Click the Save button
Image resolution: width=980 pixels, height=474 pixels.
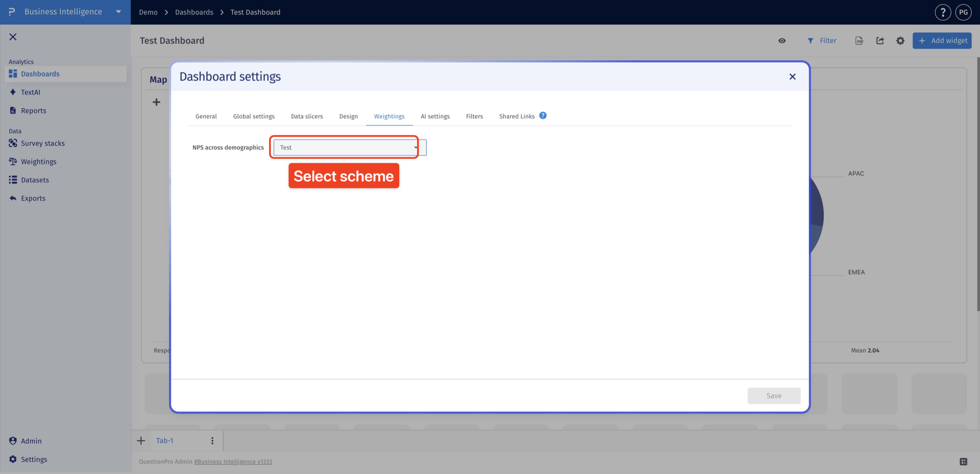click(x=774, y=396)
